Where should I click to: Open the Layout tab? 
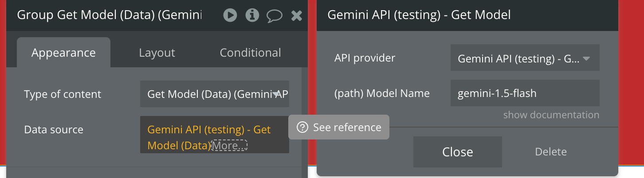[x=157, y=53]
